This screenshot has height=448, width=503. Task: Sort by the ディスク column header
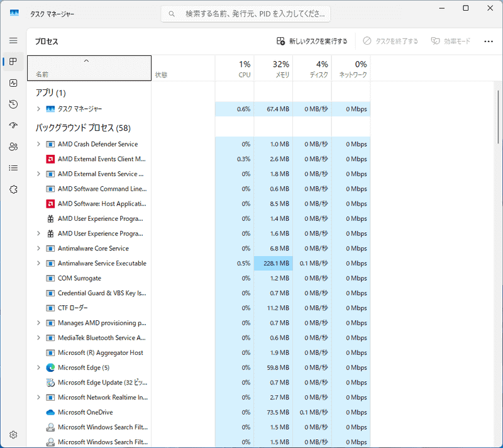coord(312,68)
